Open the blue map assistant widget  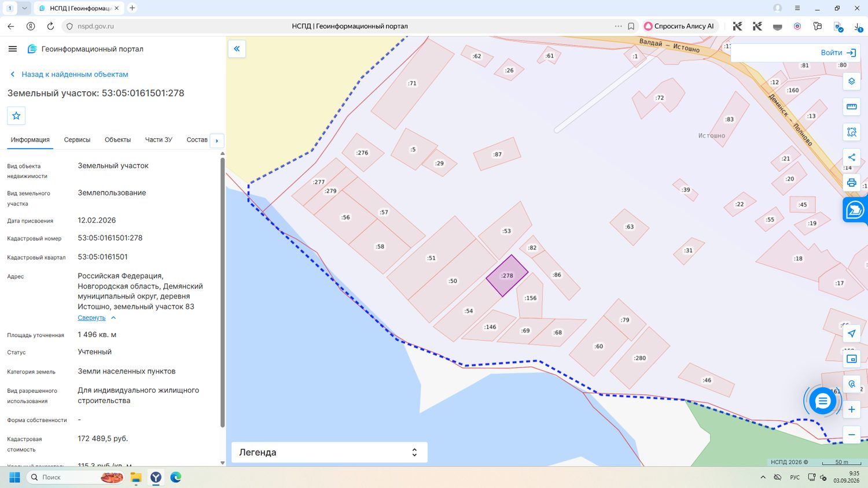click(x=855, y=210)
